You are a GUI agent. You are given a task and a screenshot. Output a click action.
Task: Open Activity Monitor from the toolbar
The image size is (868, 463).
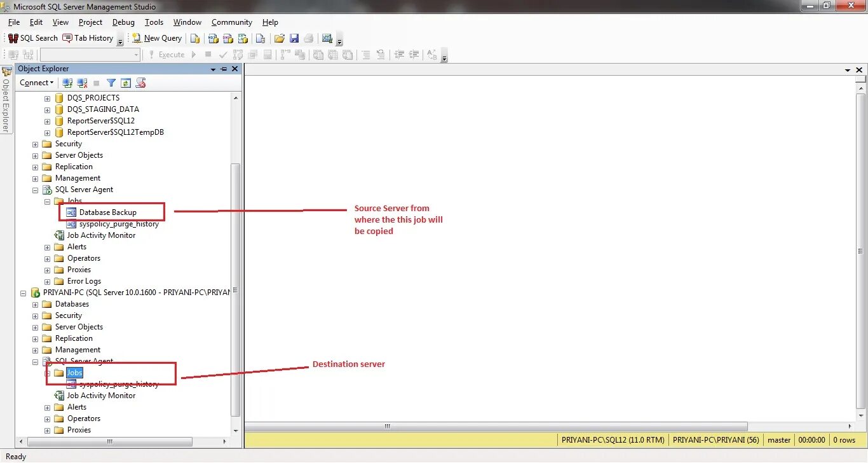coord(327,38)
